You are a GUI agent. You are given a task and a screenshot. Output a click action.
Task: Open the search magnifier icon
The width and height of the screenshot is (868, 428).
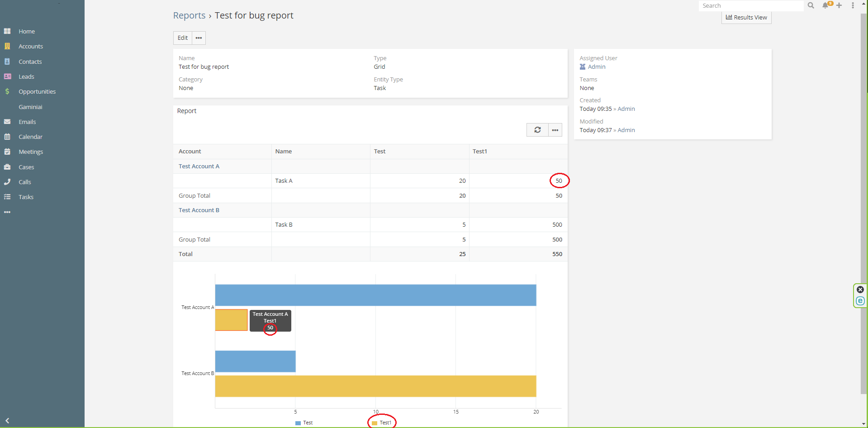click(811, 5)
